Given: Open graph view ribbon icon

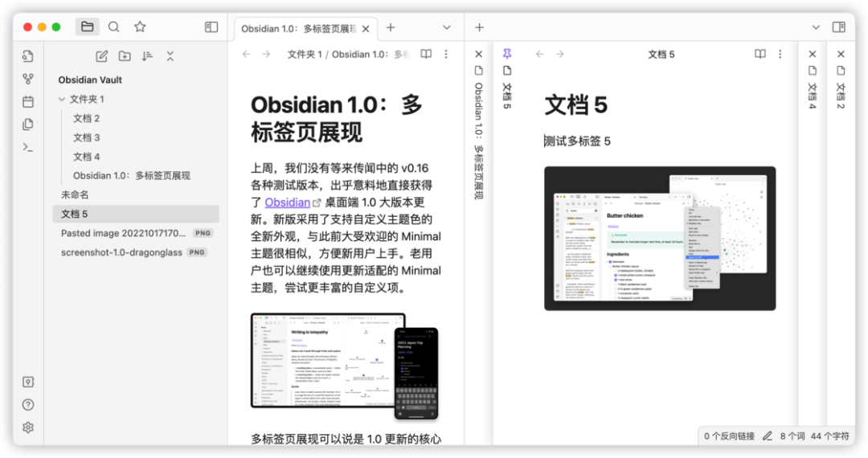Looking at the screenshot, I should (x=27, y=79).
